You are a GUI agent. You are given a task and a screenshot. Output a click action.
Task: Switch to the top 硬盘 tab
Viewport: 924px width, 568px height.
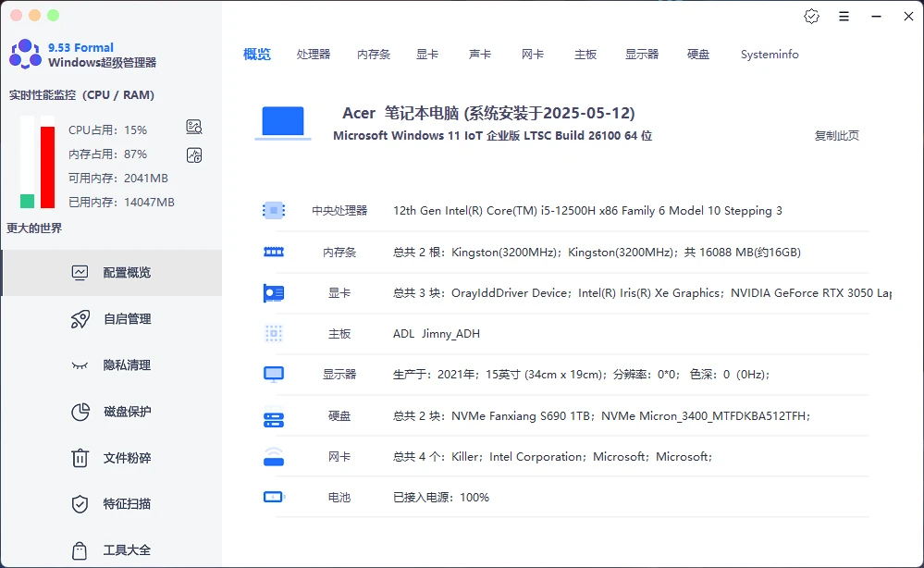pos(698,55)
